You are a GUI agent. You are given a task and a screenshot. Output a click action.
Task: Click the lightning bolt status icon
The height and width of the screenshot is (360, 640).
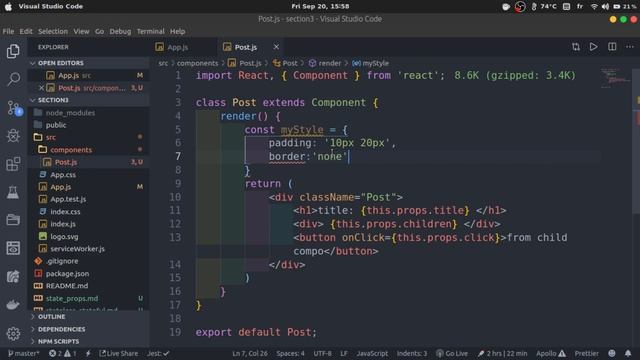pyautogui.click(x=88, y=353)
